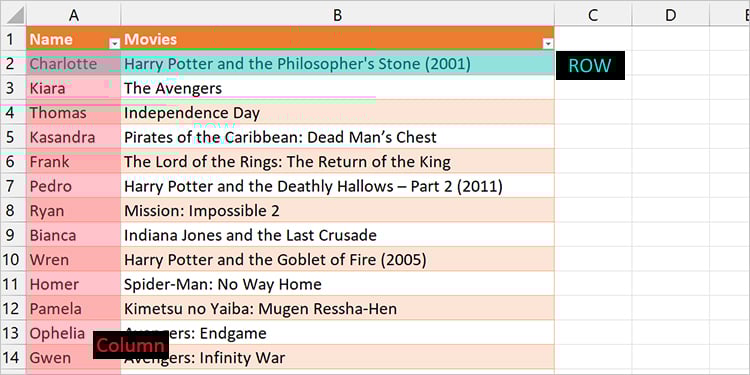Click the black Column label box
The width and height of the screenshot is (750, 375).
[x=131, y=345]
